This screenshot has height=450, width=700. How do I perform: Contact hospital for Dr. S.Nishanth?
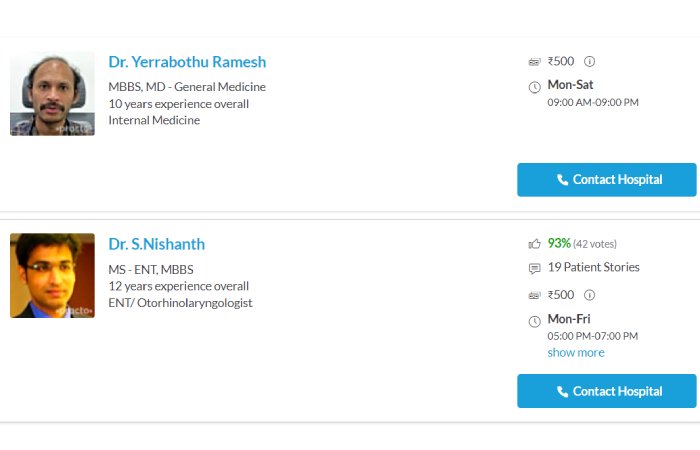tap(607, 391)
